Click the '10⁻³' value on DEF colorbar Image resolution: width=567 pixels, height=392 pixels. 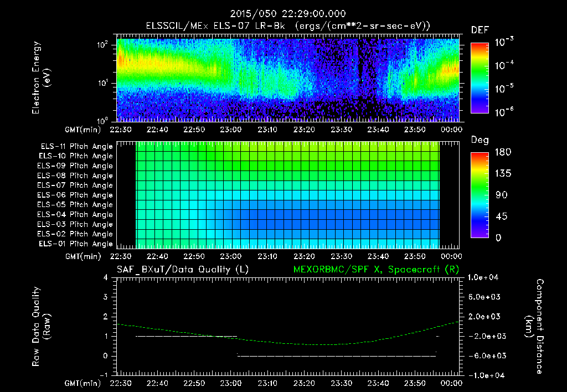(504, 42)
